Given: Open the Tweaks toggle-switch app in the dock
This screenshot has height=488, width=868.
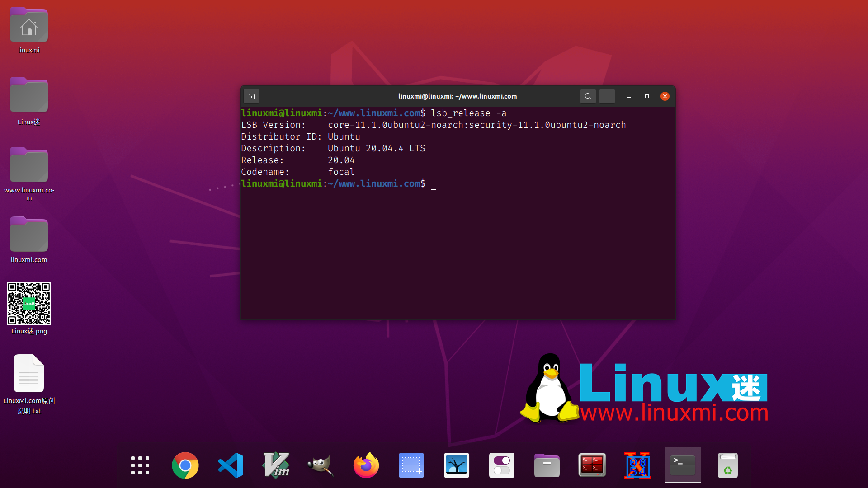Looking at the screenshot, I should click(502, 465).
